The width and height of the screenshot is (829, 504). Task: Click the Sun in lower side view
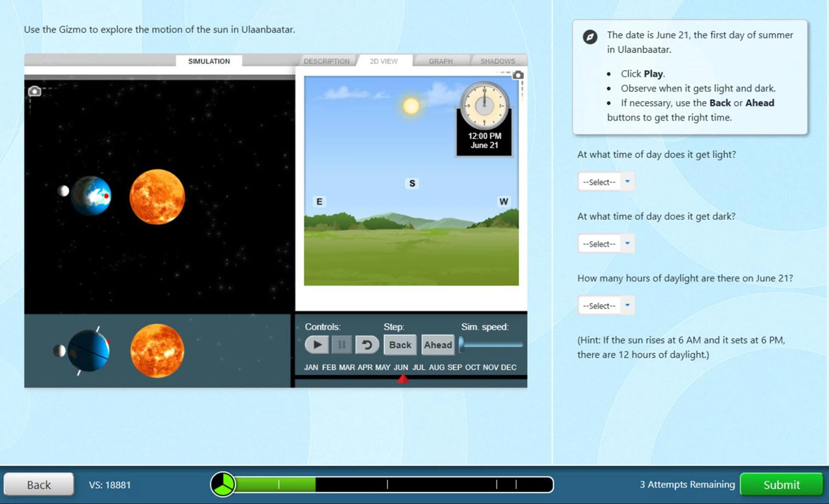tap(157, 351)
